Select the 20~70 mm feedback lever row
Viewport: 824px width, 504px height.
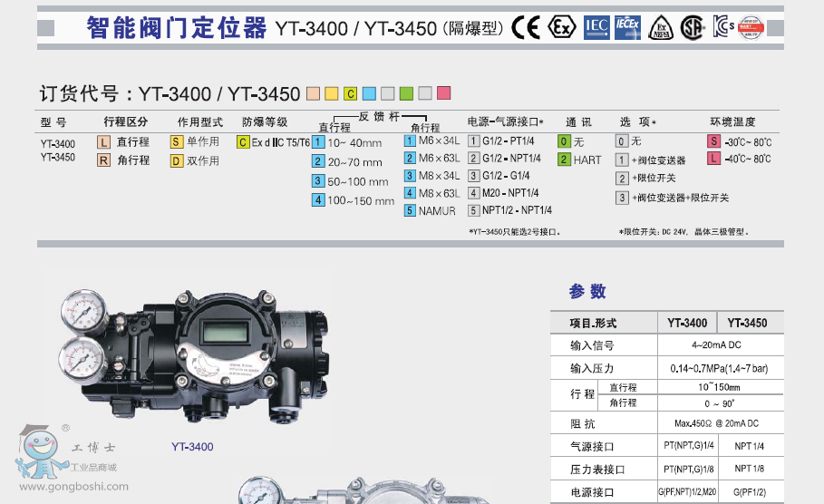point(347,162)
